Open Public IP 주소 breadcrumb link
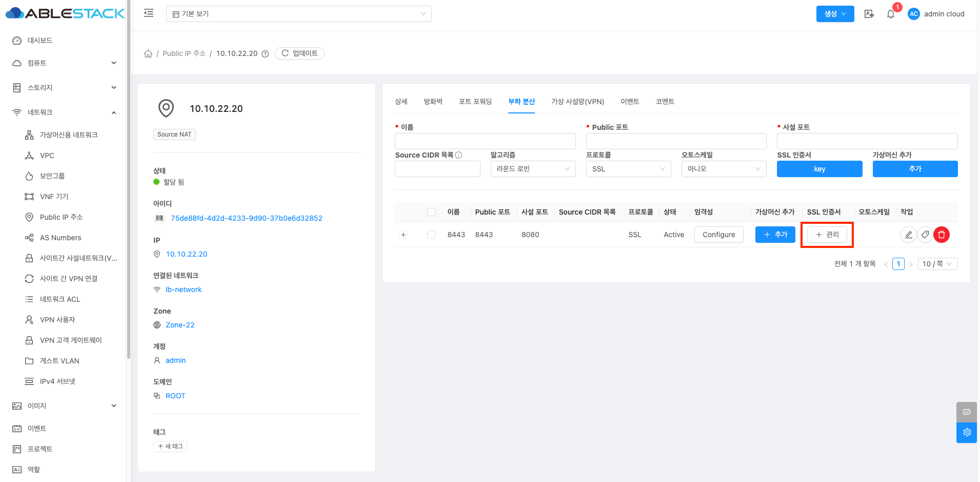Image resolution: width=980 pixels, height=482 pixels. 184,53
